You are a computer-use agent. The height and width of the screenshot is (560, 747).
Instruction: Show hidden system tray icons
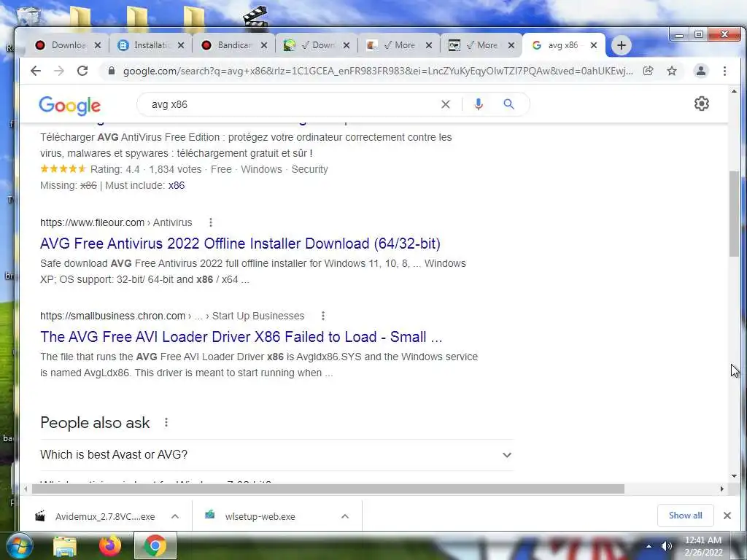[x=649, y=546]
